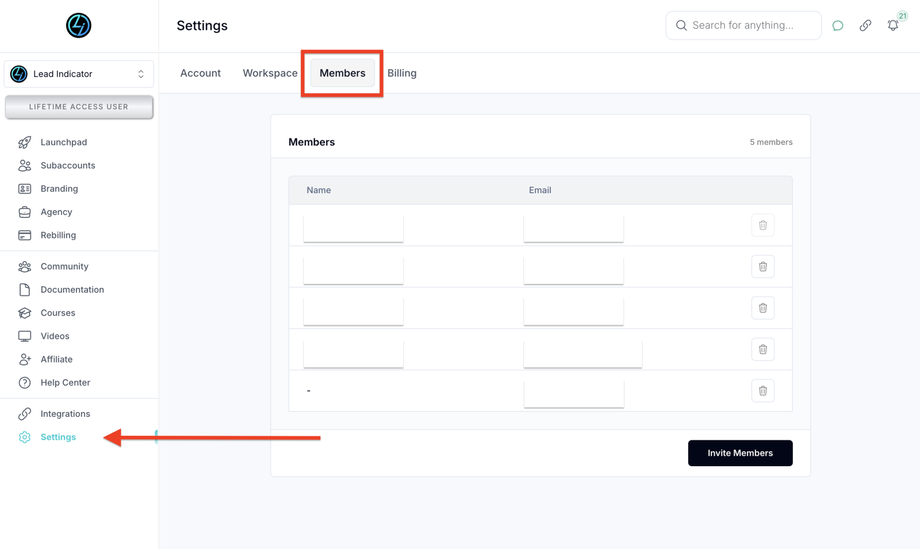The width and height of the screenshot is (920, 549).
Task: Open the Integrations page
Action: pos(65,414)
